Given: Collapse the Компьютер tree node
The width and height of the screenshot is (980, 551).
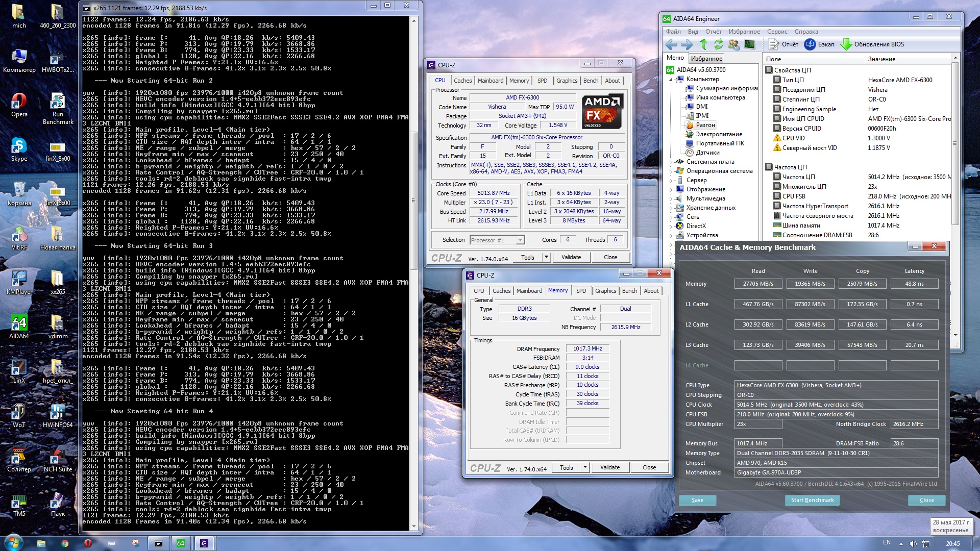Looking at the screenshot, I should tap(671, 80).
